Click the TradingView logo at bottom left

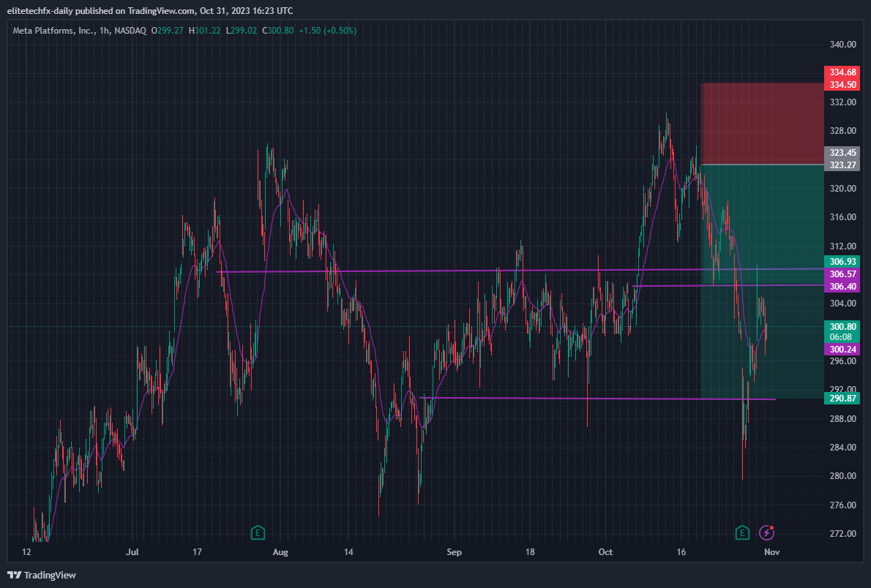[x=41, y=576]
